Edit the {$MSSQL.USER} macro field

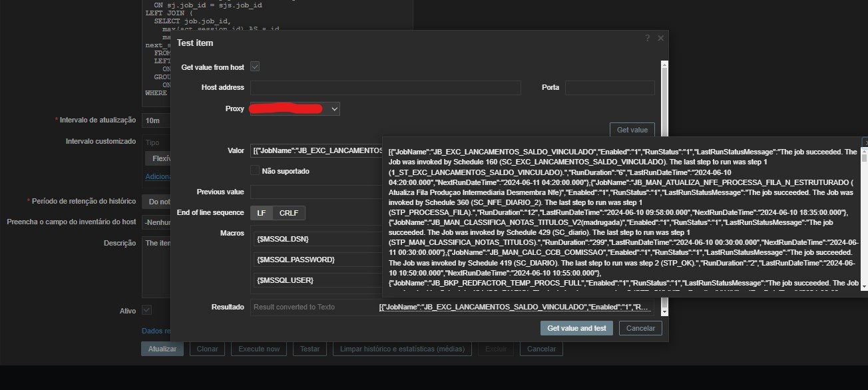point(318,280)
